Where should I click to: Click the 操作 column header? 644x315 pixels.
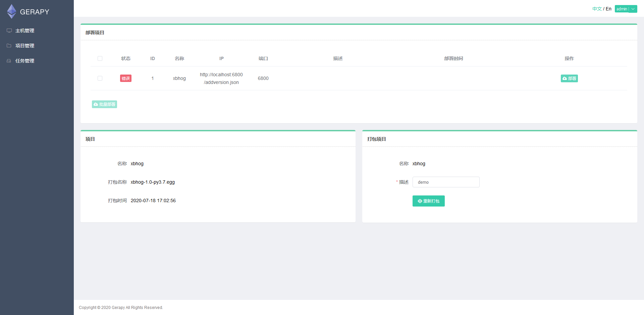coord(569,58)
